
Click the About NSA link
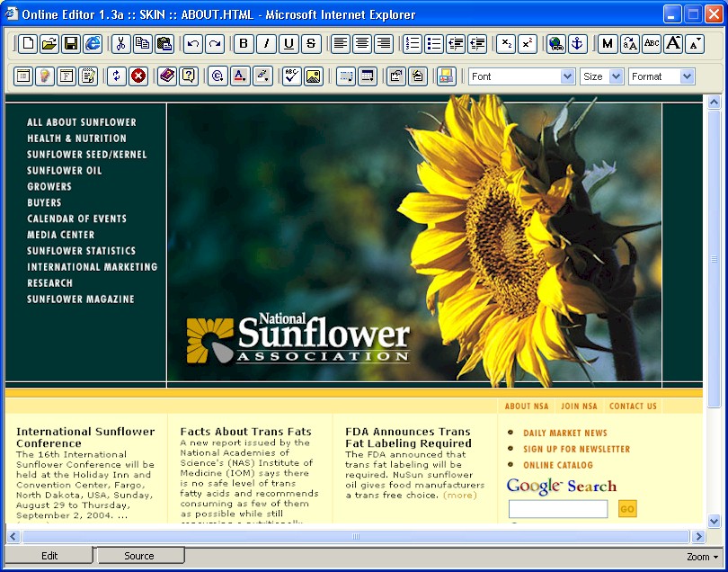(x=527, y=407)
